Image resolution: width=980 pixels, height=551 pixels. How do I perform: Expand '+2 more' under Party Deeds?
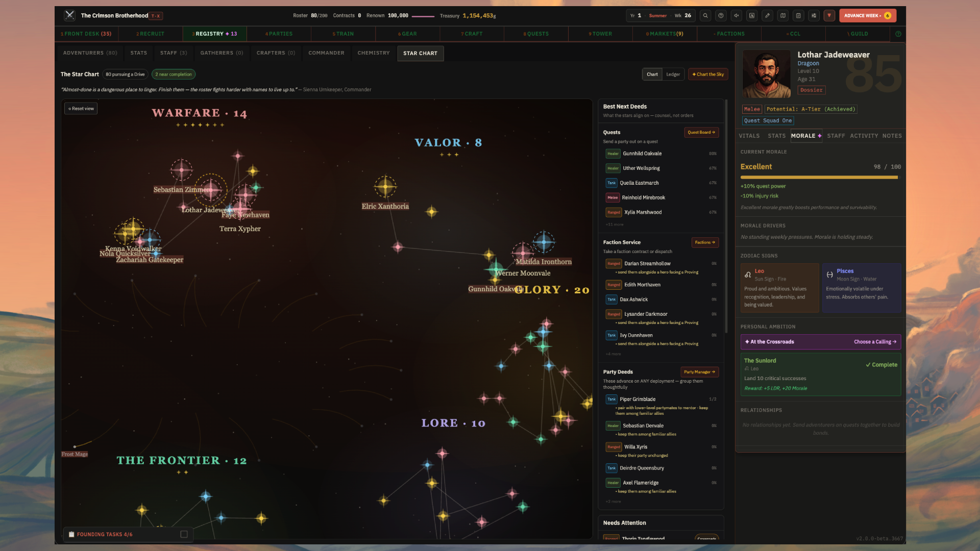click(614, 502)
